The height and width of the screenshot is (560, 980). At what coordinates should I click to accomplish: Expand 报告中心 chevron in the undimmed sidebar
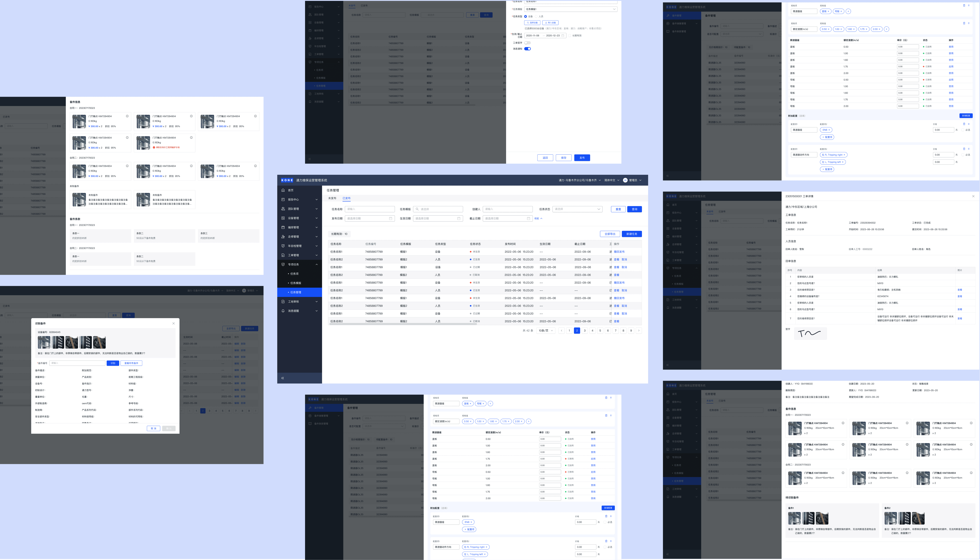[317, 200]
